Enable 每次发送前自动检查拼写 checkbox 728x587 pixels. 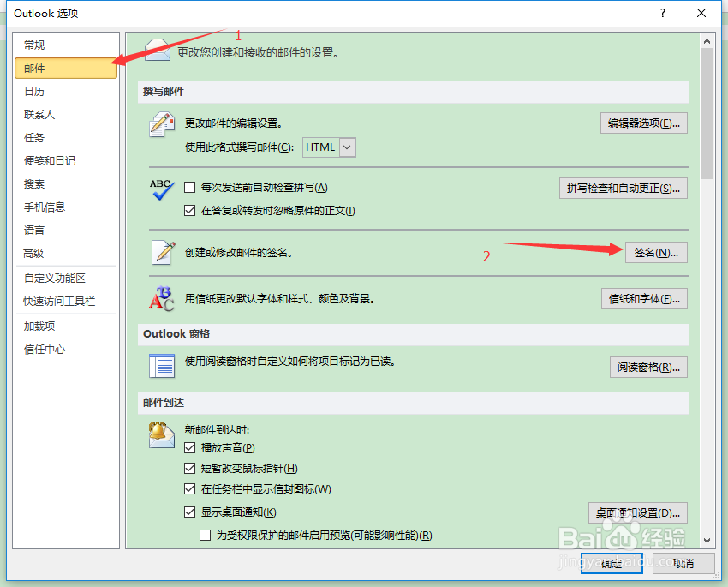click(189, 187)
